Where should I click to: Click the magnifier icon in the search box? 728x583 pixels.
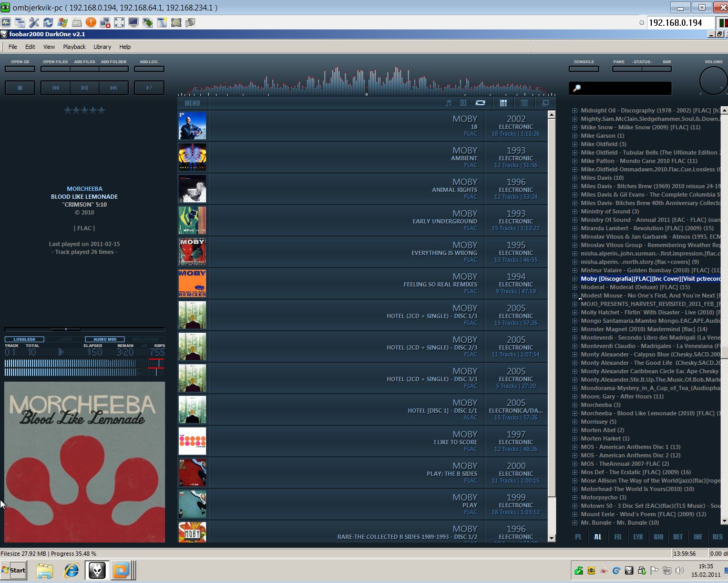pos(577,88)
